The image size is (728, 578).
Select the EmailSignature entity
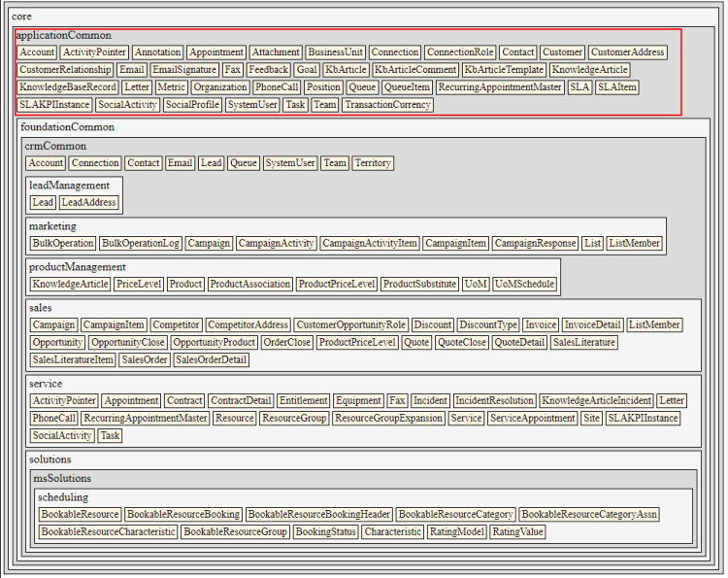tap(184, 70)
